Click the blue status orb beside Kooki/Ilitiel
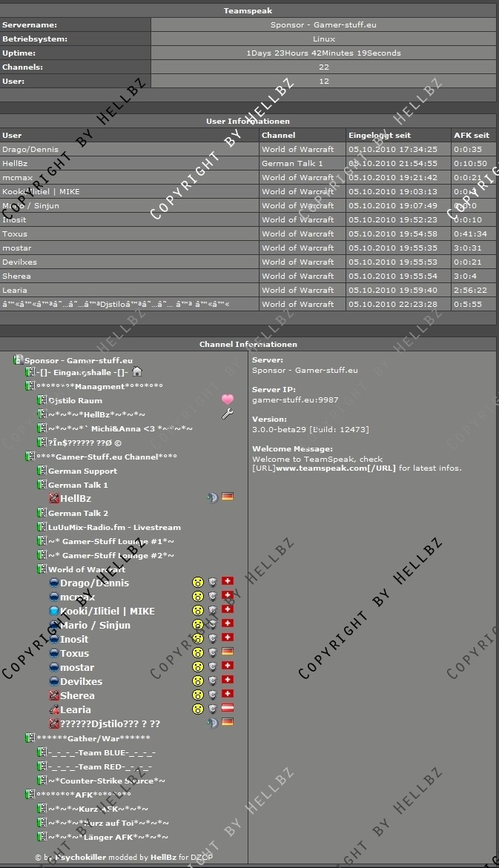 [x=54, y=612]
